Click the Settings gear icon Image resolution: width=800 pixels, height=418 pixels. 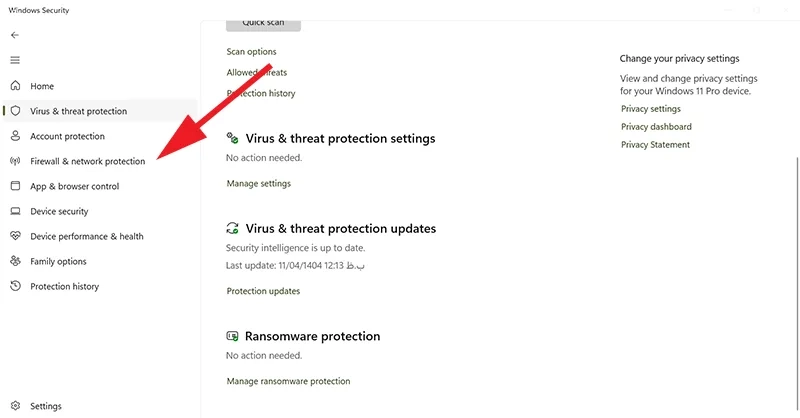point(15,406)
